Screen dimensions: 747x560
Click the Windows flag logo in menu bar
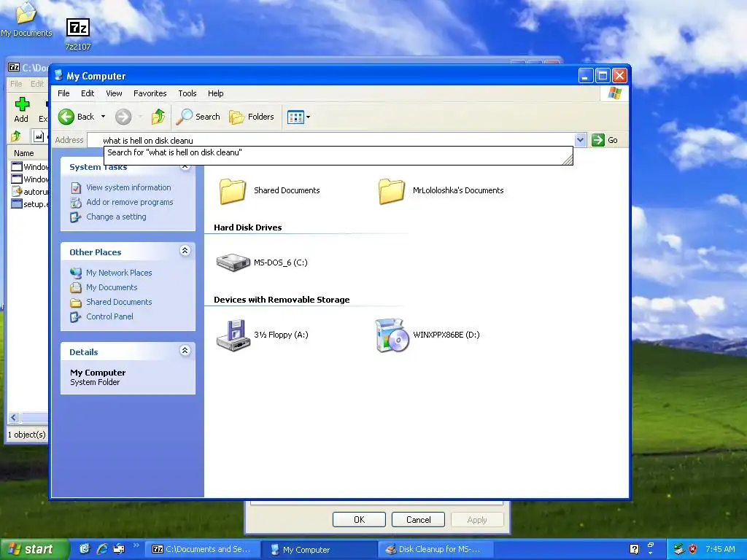(614, 93)
